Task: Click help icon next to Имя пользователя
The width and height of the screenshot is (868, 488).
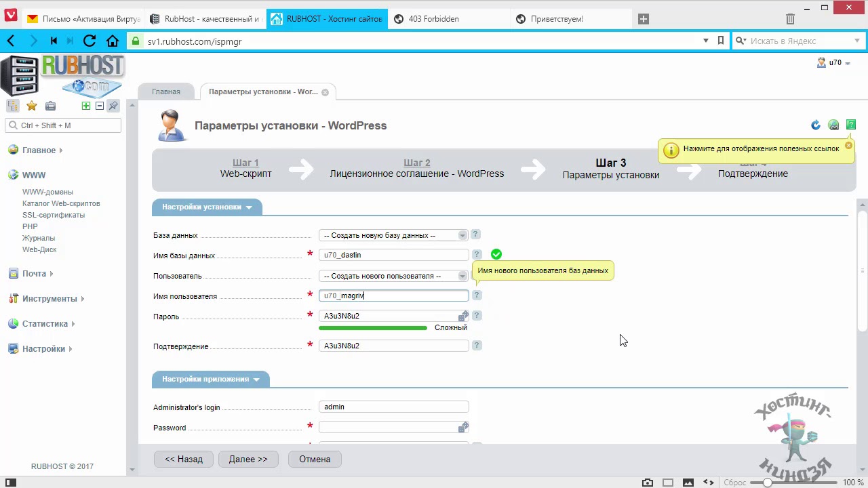Action: 477,296
